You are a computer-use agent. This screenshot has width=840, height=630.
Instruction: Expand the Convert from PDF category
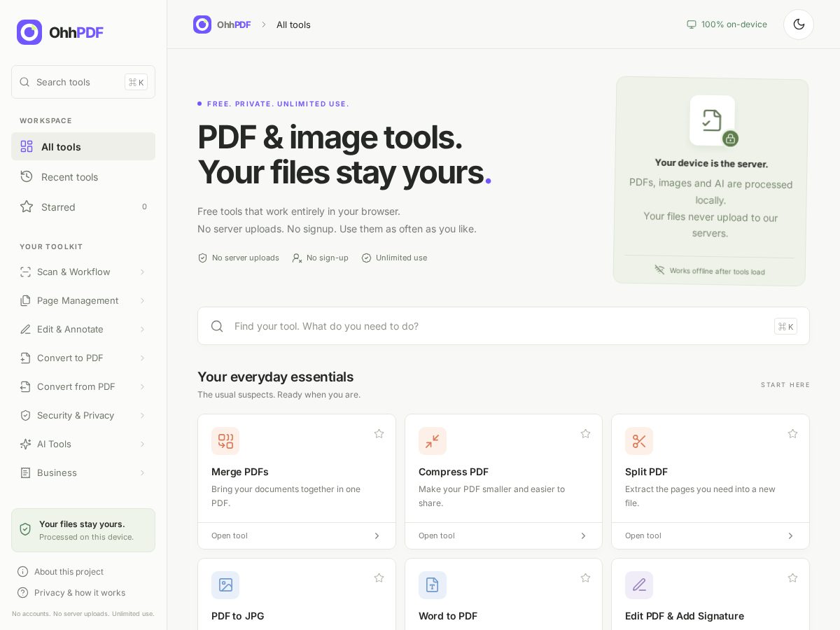click(x=83, y=386)
